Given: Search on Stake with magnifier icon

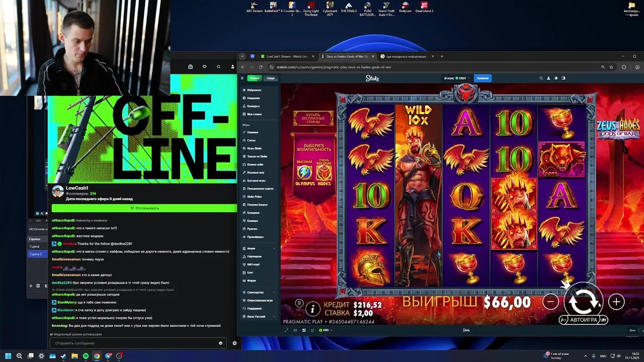Looking at the screenshot, I should pyautogui.click(x=541, y=78).
